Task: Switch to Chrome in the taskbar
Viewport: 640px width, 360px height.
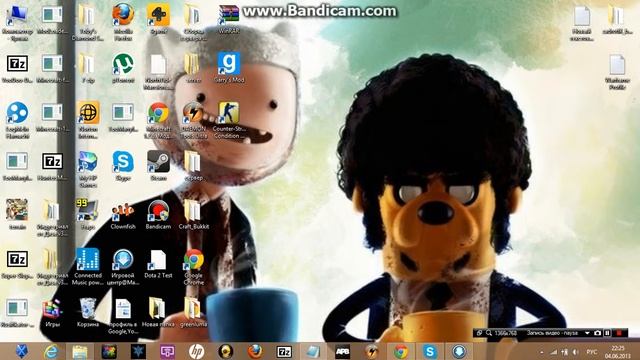Action: (400, 351)
